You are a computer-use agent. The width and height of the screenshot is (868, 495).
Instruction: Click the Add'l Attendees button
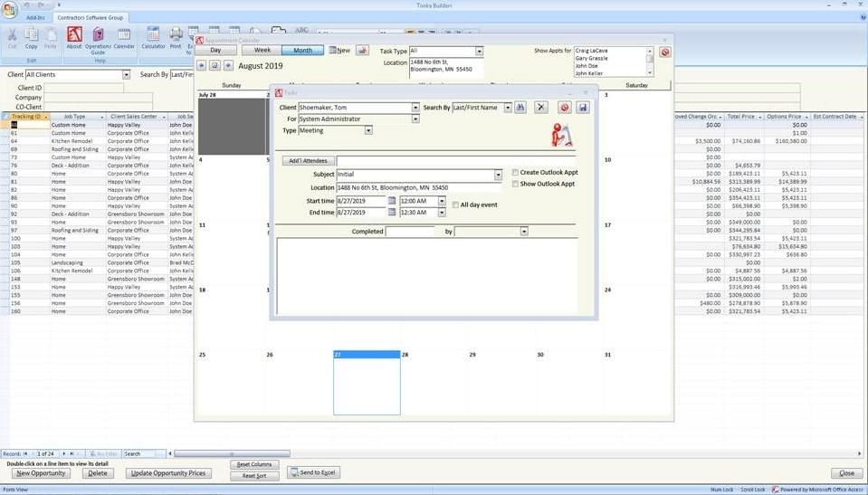pyautogui.click(x=308, y=160)
